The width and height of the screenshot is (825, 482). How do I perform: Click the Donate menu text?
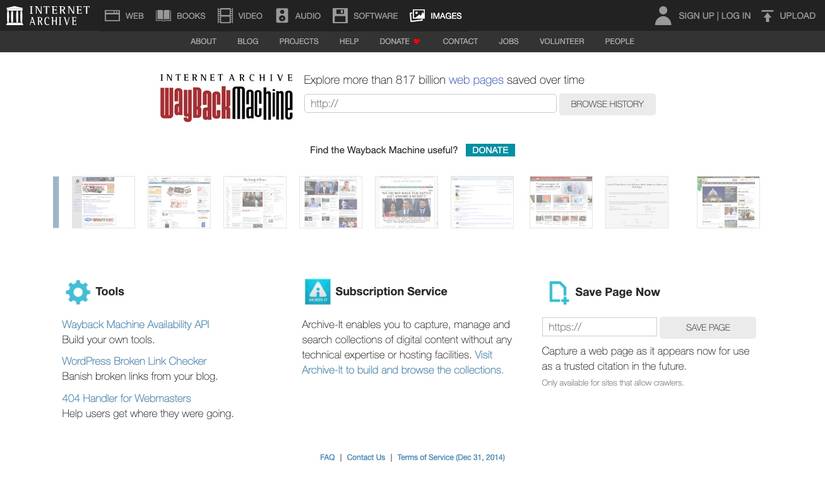click(394, 41)
